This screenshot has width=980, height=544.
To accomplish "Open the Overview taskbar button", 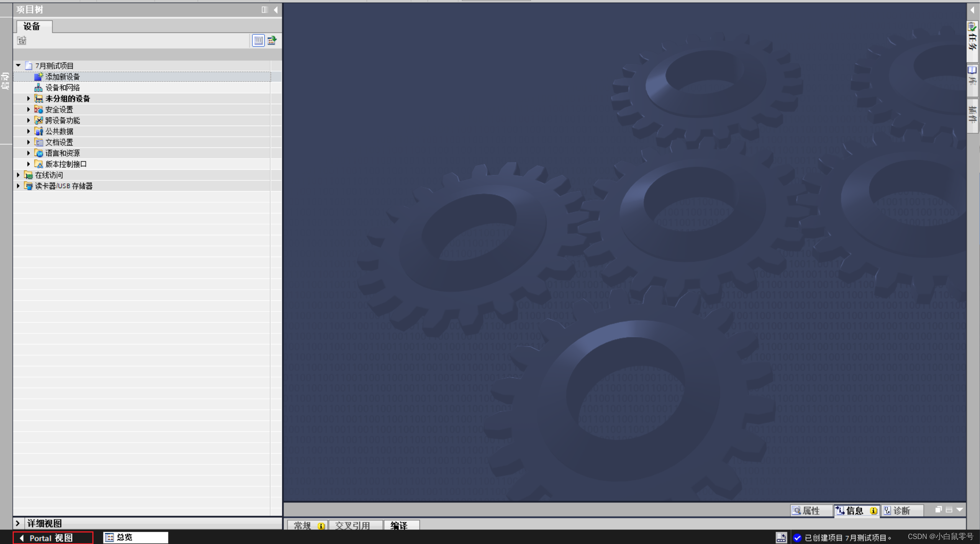I will 135,537.
